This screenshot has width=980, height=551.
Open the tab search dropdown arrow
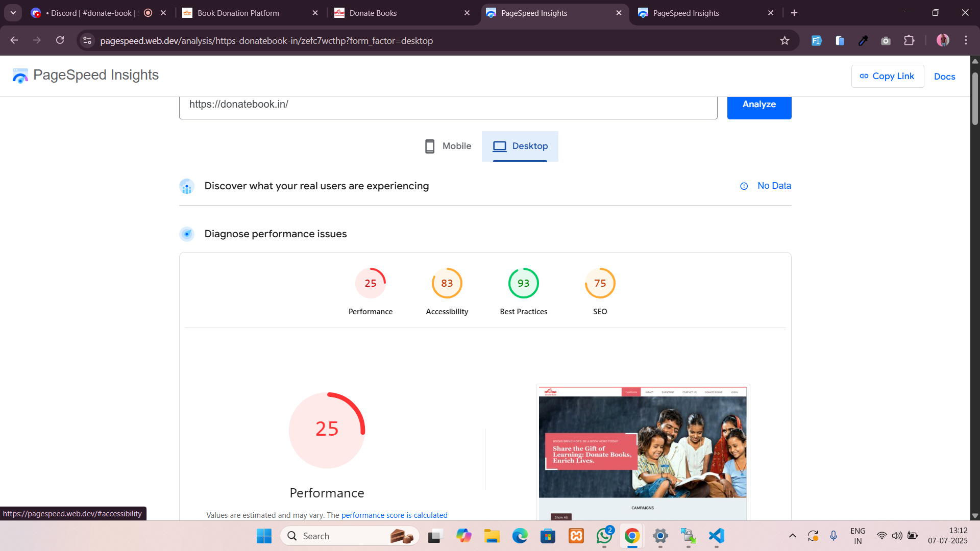13,13
